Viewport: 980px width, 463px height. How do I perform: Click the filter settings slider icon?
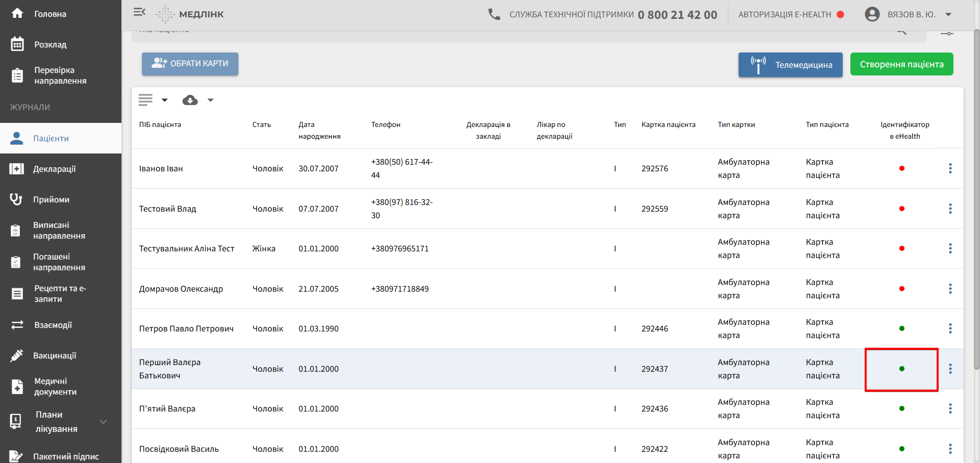pyautogui.click(x=947, y=33)
